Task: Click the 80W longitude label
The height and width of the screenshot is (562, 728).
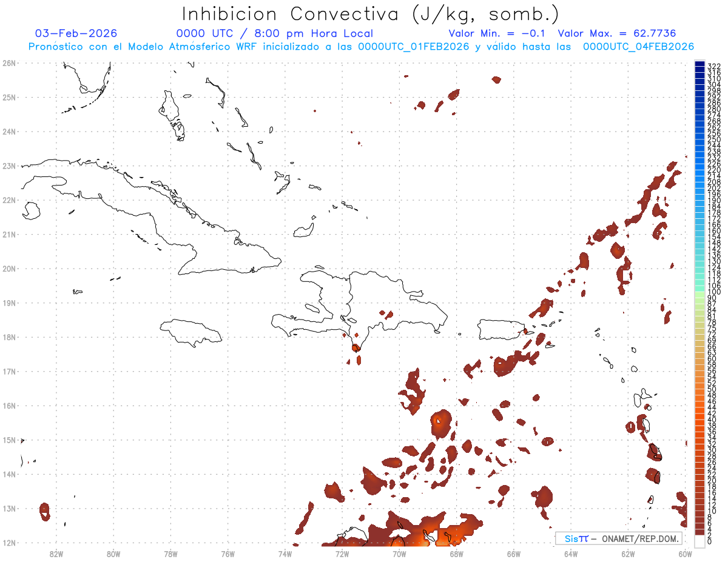Action: point(113,554)
